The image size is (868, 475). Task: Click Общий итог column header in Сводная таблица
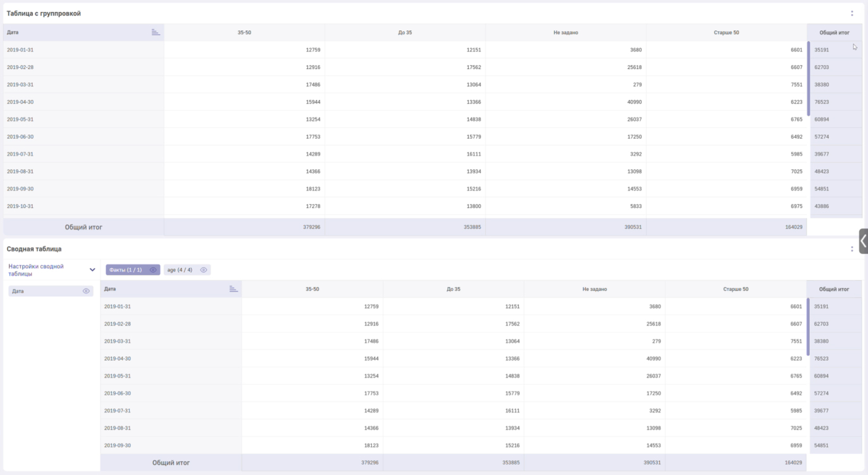834,289
